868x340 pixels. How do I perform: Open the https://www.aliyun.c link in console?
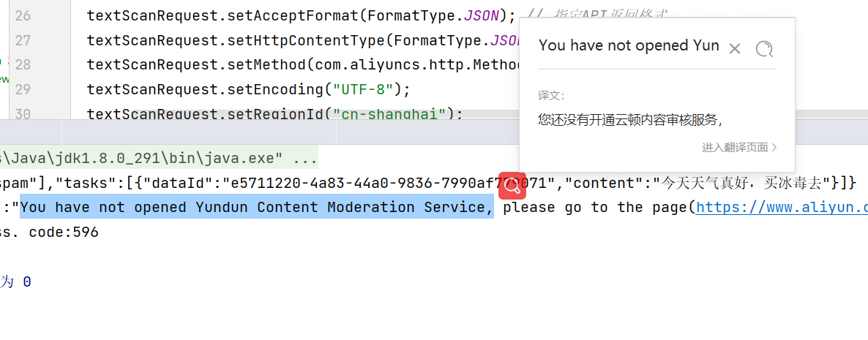782,208
